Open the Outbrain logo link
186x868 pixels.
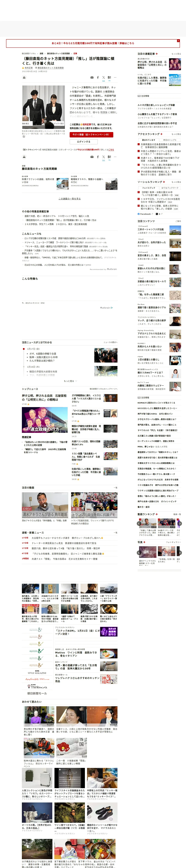(106, 308)
